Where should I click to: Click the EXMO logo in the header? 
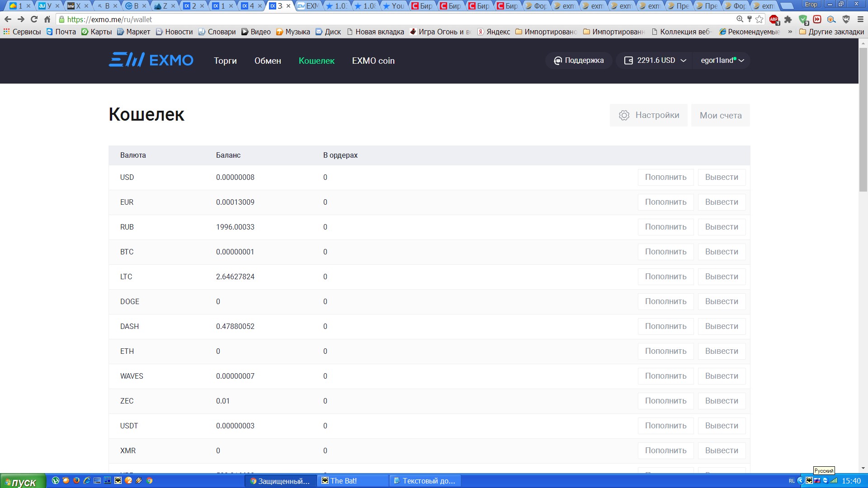[x=151, y=60]
